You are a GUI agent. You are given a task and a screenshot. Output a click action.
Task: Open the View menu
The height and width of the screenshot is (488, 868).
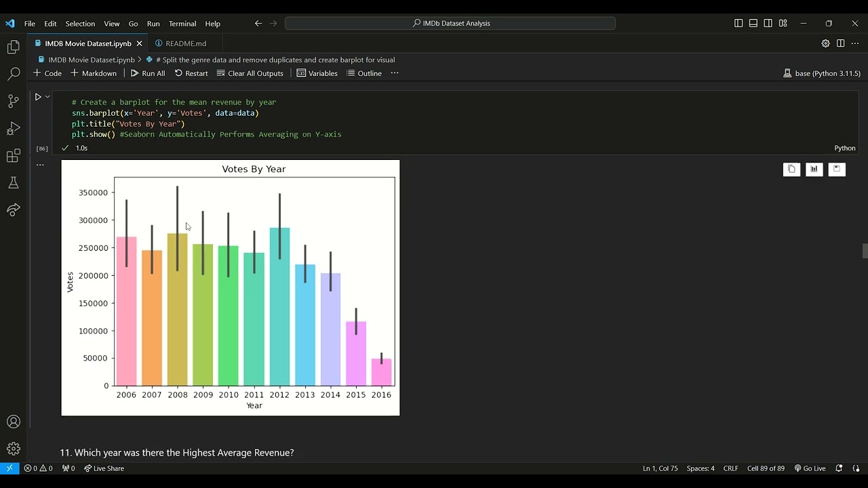coord(112,23)
